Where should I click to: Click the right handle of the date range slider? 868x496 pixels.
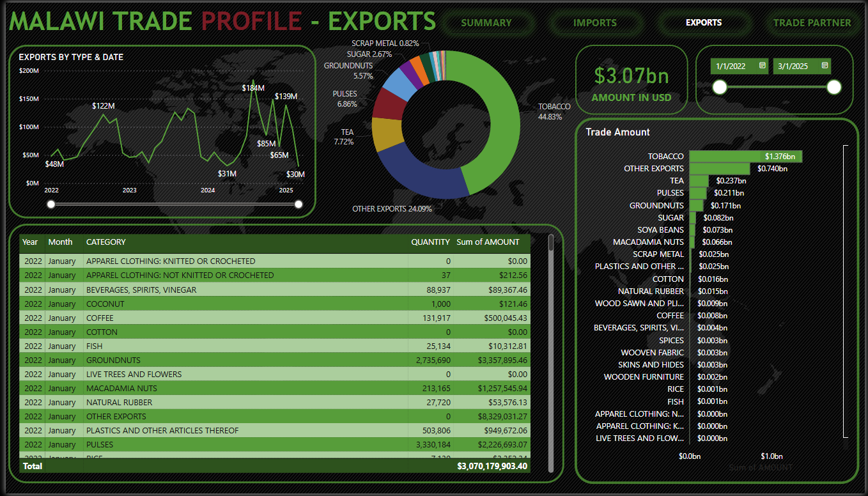(833, 87)
